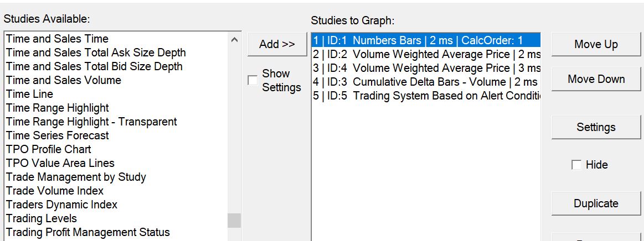Click the Add >> button

[277, 44]
